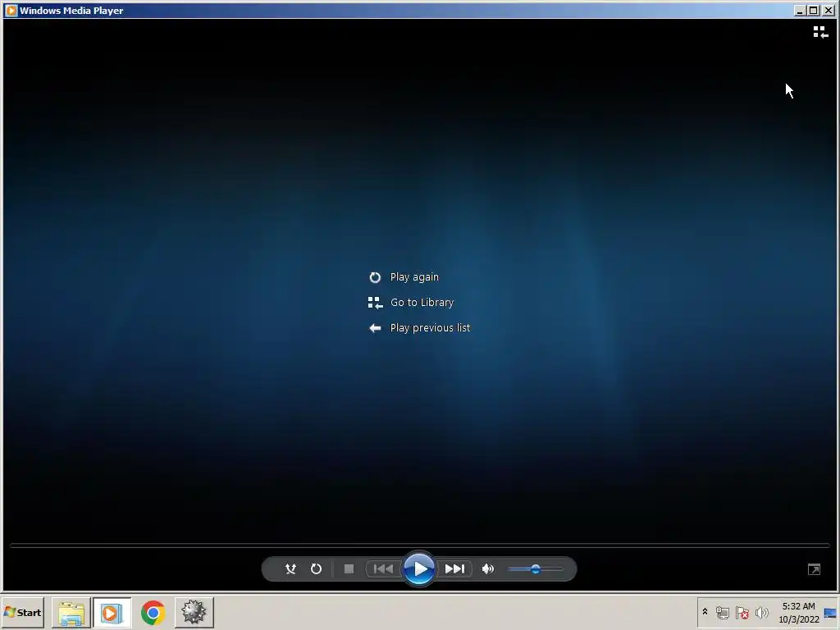
Task: Mute the sound with the speaker icon
Action: 487,569
